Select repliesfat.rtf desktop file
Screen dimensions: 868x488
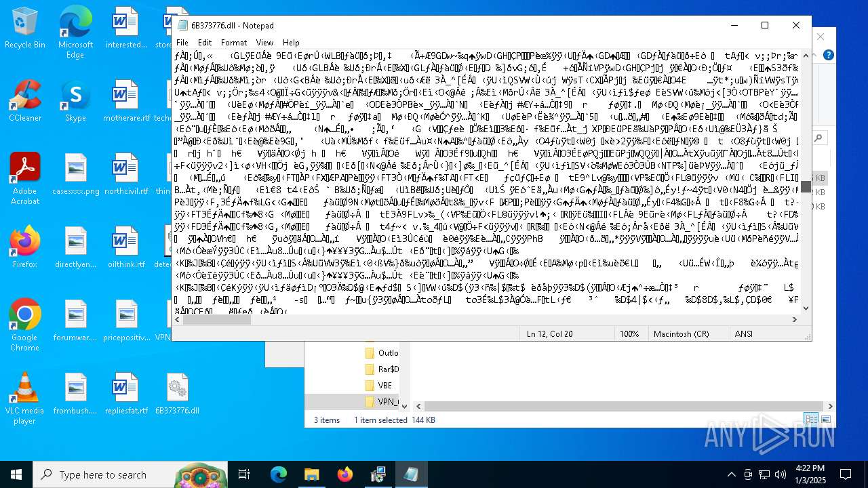126,394
